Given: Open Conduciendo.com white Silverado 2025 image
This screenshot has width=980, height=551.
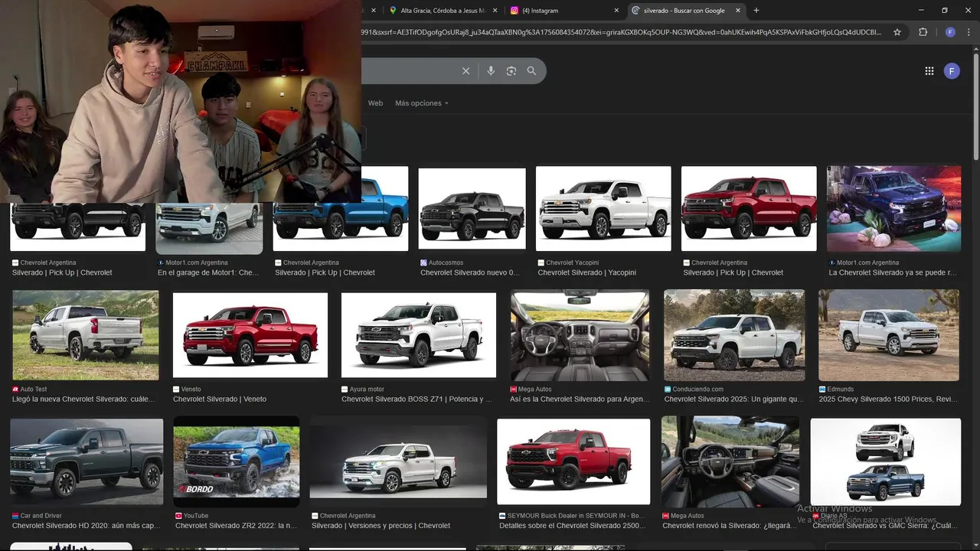Looking at the screenshot, I should 734,335.
